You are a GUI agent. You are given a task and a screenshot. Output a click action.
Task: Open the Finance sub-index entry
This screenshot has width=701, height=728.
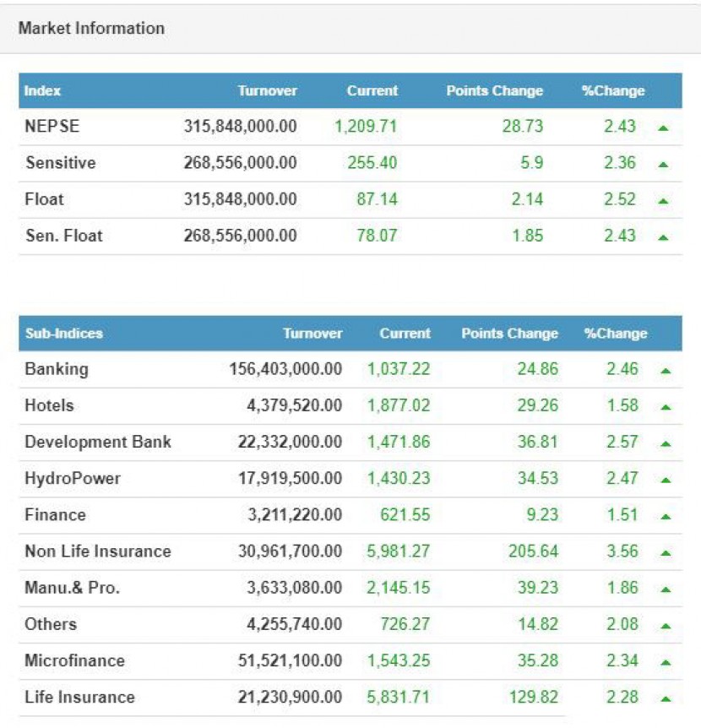coord(55,514)
